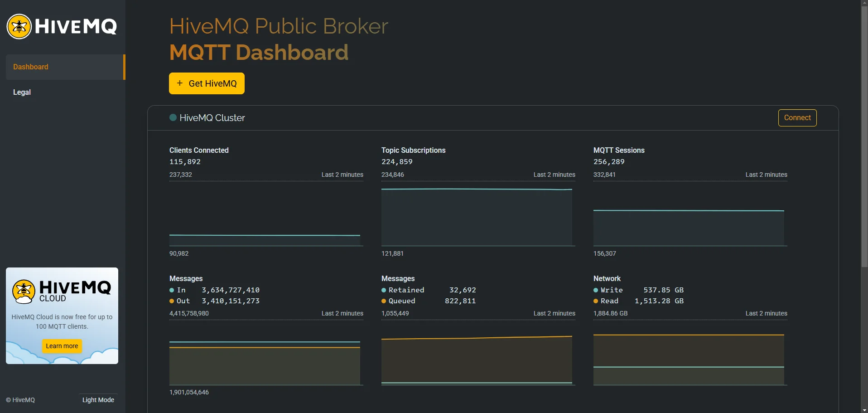Toggle Light Mode theme
This screenshot has width=868, height=413.
point(98,400)
